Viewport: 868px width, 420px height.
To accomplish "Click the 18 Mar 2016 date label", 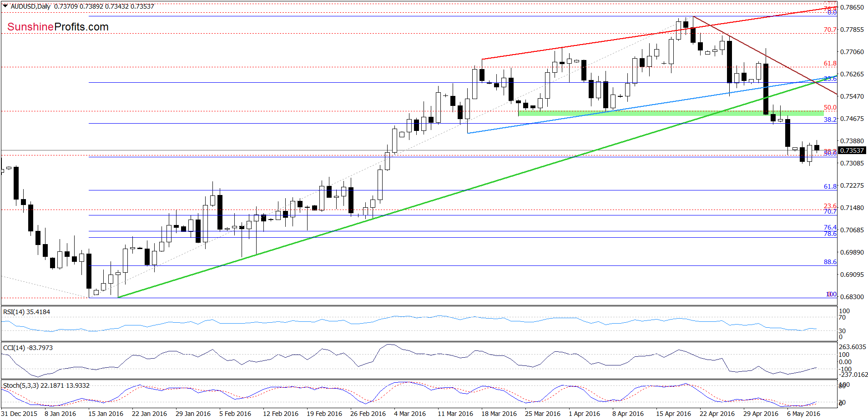I will point(499,414).
